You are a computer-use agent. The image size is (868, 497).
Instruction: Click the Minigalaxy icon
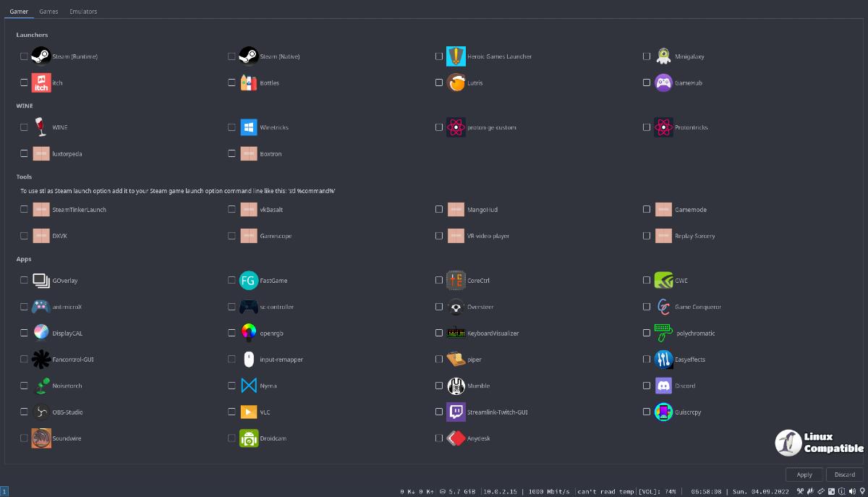tap(663, 56)
